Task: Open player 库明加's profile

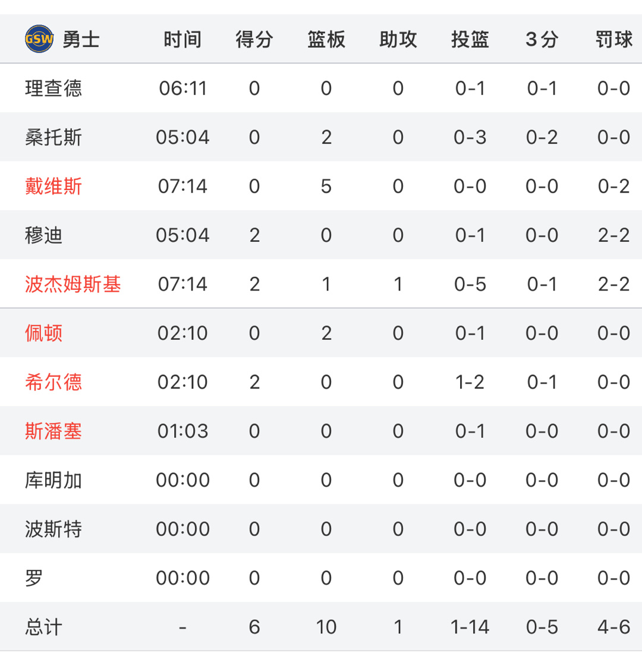Action: click(x=53, y=480)
